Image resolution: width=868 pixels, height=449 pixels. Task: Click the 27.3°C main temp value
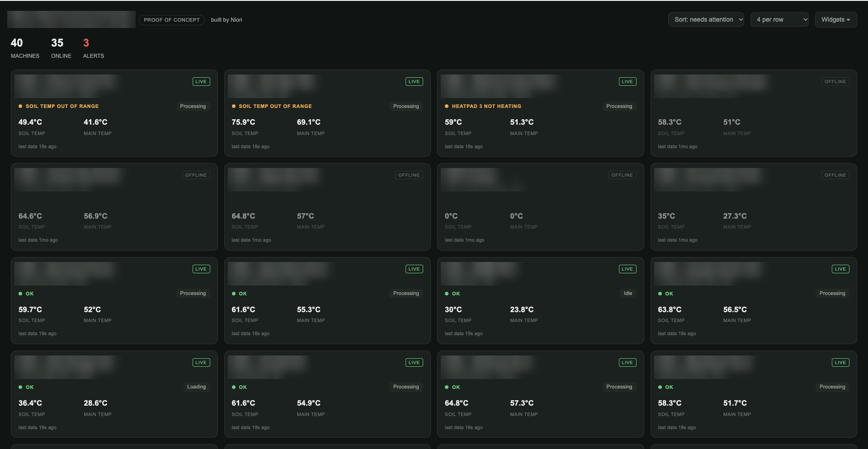735,216
